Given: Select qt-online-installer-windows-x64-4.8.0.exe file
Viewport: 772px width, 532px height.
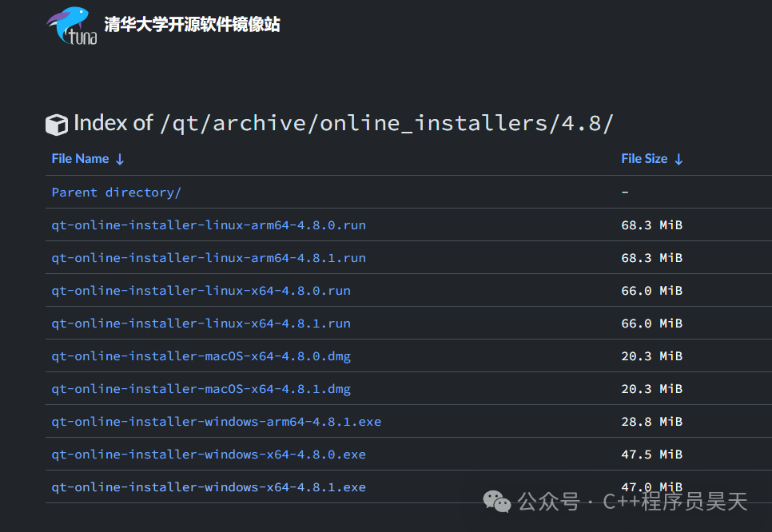Looking at the screenshot, I should 209,455.
